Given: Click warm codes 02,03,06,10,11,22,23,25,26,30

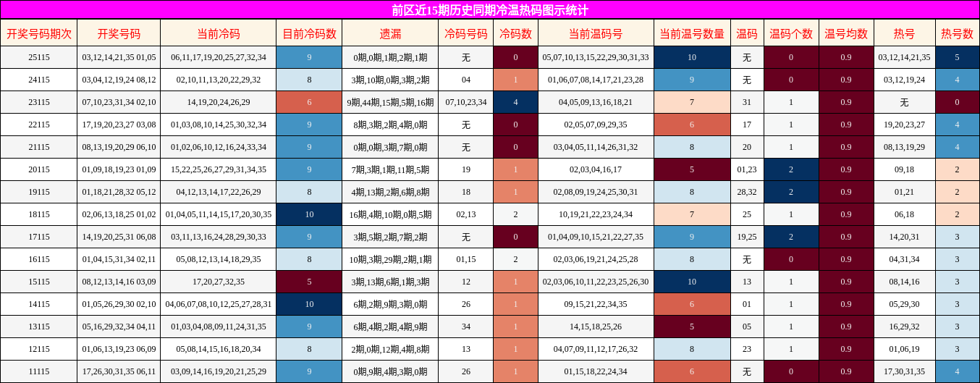Looking at the screenshot, I should point(596,282).
